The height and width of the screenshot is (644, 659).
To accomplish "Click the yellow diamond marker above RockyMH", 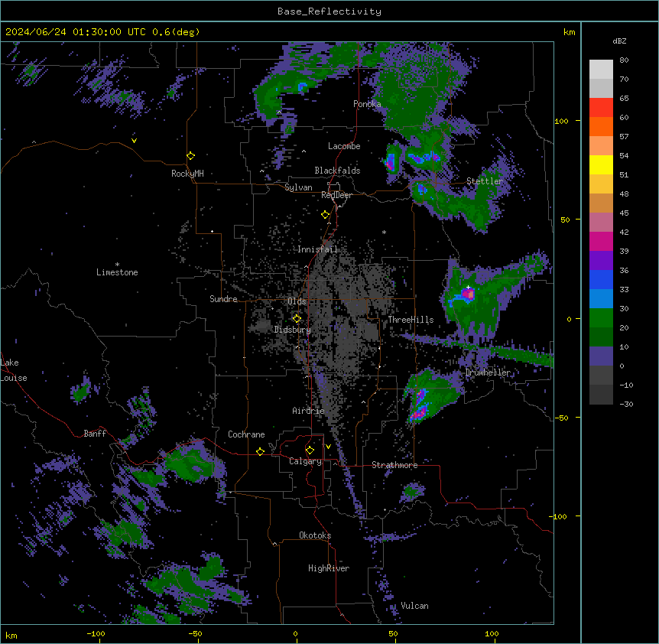I will (190, 156).
